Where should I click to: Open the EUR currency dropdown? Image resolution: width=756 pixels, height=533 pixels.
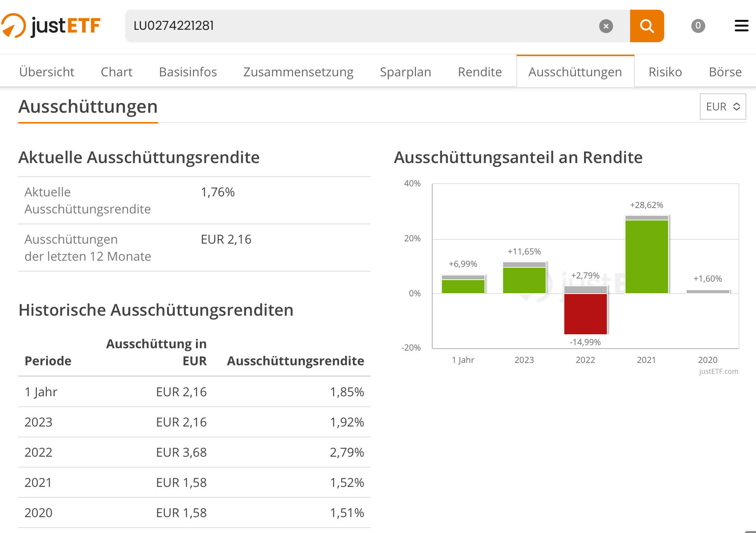click(x=723, y=107)
